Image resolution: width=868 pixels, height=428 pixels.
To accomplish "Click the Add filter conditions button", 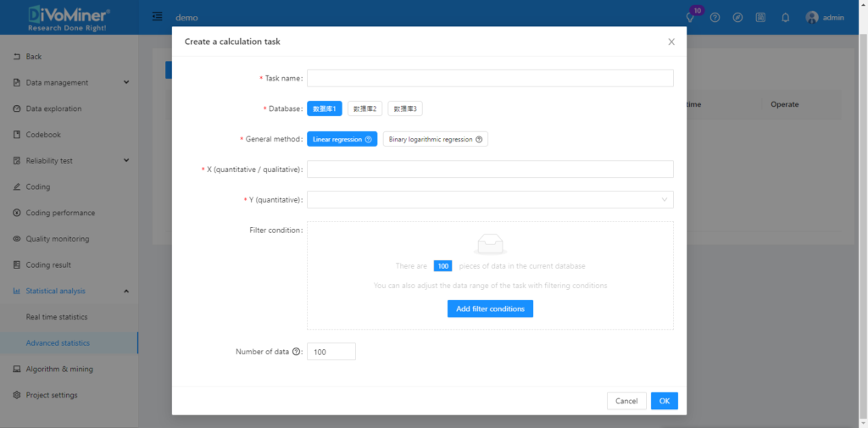I will click(490, 309).
